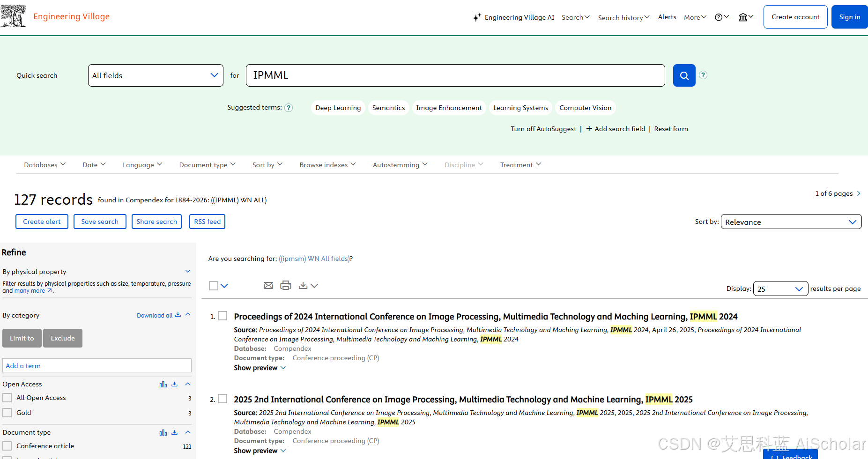Viewport: 868px width, 459px height.
Task: Open the Alerts link
Action: pyautogui.click(x=667, y=17)
